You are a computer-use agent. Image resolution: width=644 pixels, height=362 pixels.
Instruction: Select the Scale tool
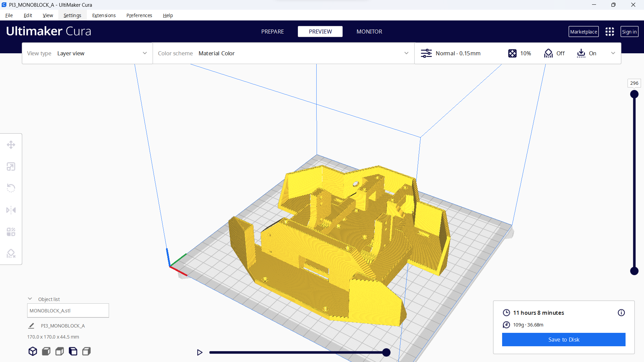point(11,166)
